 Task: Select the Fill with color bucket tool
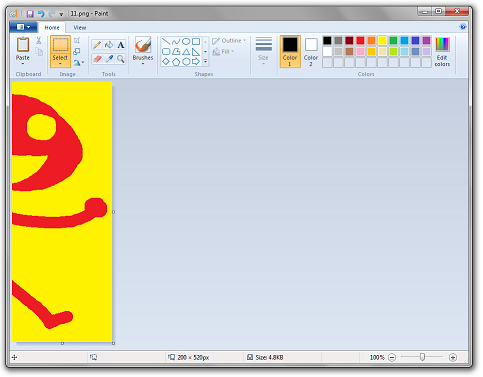point(109,45)
